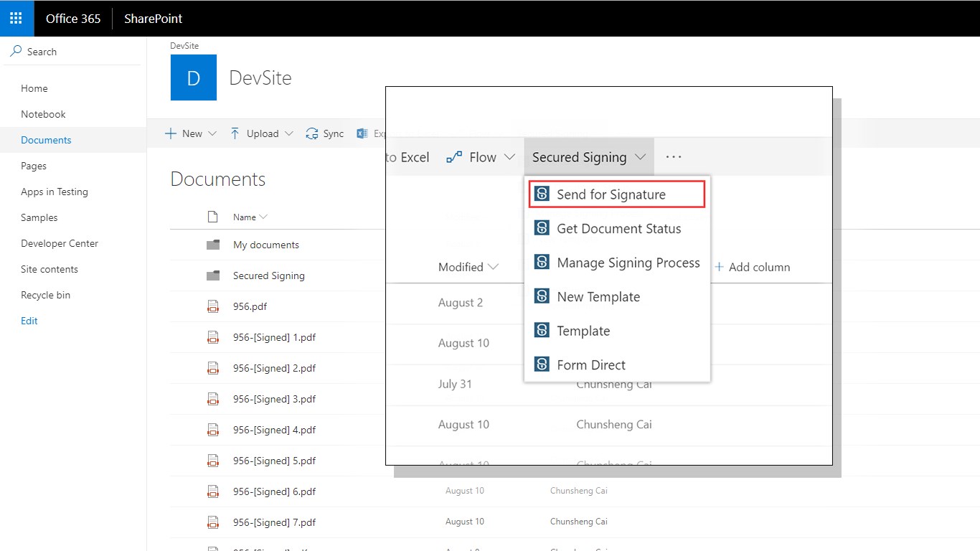Image resolution: width=980 pixels, height=551 pixels.
Task: Click PDF icon for 956-[Signed] 4.pdf
Action: click(x=213, y=430)
